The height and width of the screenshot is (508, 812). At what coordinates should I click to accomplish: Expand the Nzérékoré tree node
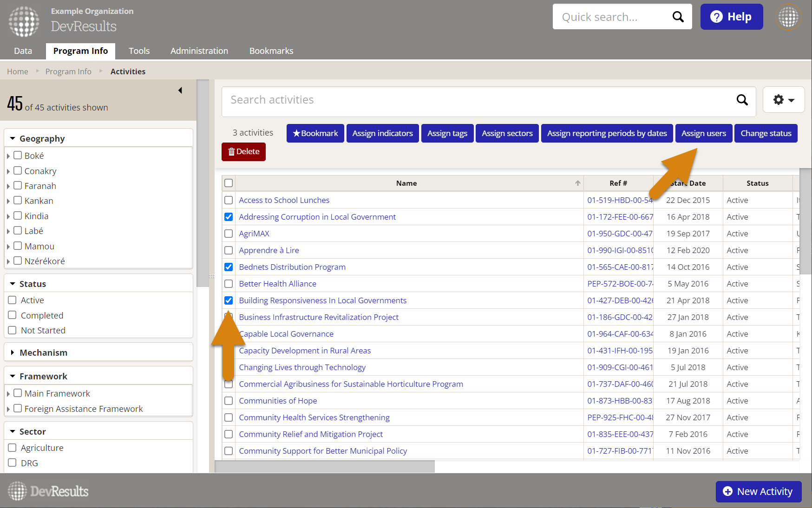point(8,261)
